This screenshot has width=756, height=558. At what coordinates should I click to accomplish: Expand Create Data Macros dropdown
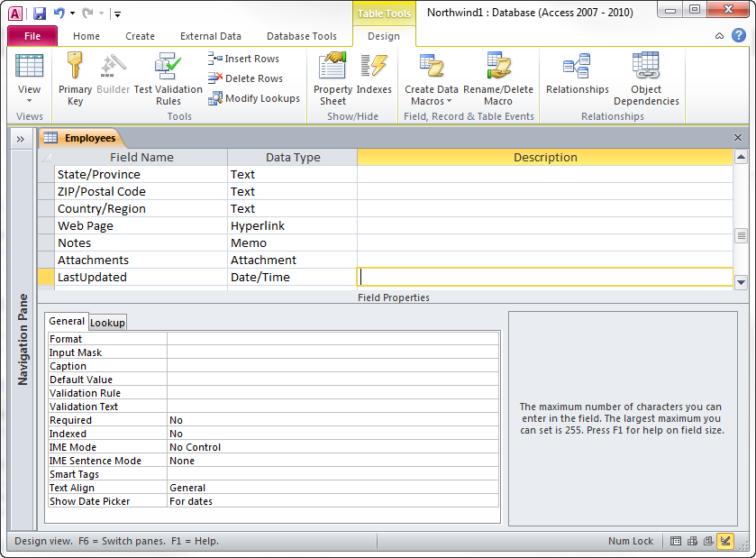(x=450, y=101)
